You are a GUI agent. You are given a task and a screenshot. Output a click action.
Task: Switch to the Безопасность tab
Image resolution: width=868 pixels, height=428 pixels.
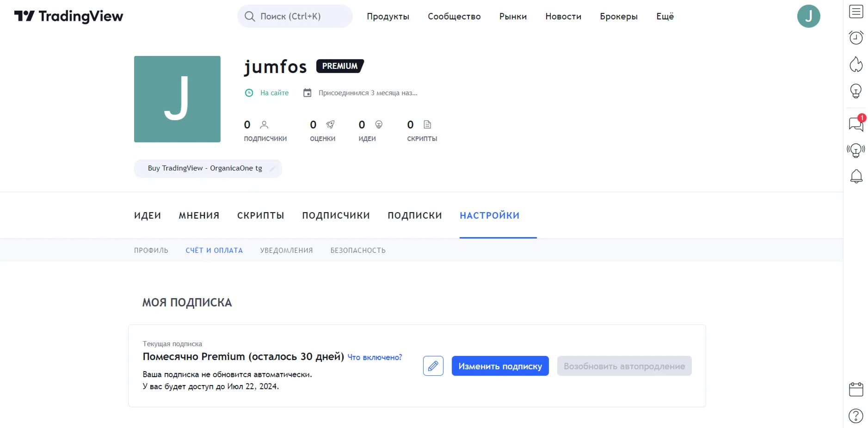358,251
